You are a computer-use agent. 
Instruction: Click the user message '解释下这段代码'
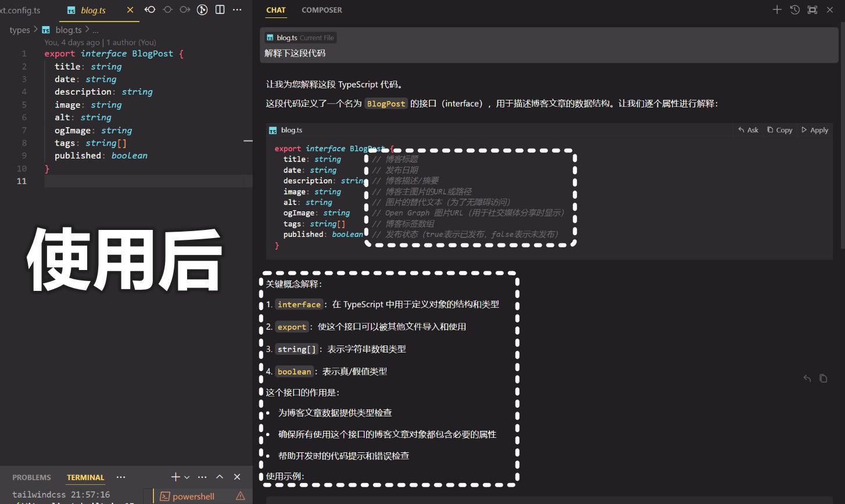[x=295, y=53]
